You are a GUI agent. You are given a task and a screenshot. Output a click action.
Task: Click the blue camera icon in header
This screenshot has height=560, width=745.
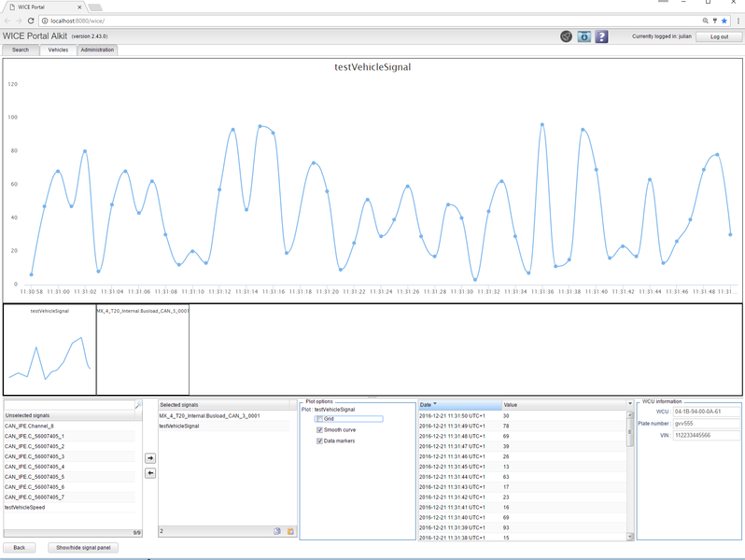583,36
